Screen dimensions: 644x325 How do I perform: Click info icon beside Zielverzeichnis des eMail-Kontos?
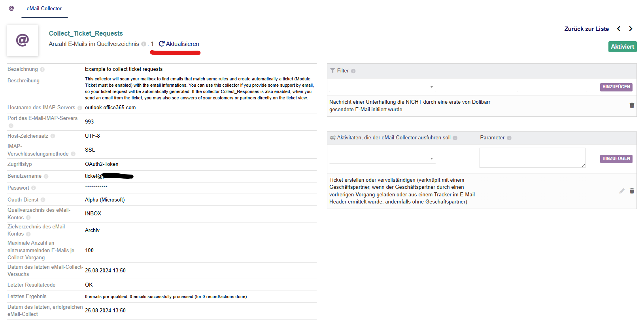coord(28,234)
